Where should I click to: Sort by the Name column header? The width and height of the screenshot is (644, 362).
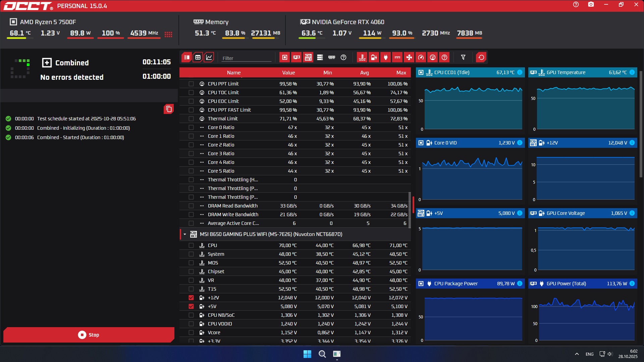[x=233, y=73]
